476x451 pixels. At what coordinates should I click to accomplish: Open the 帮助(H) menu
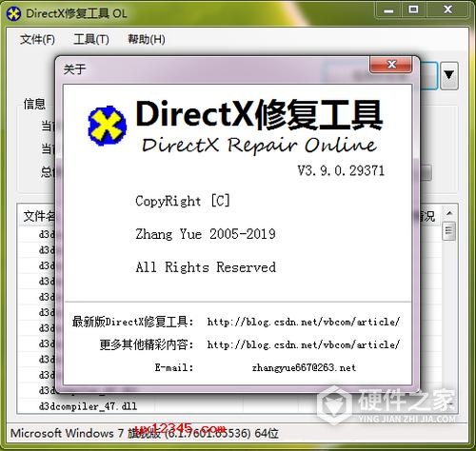pos(146,39)
